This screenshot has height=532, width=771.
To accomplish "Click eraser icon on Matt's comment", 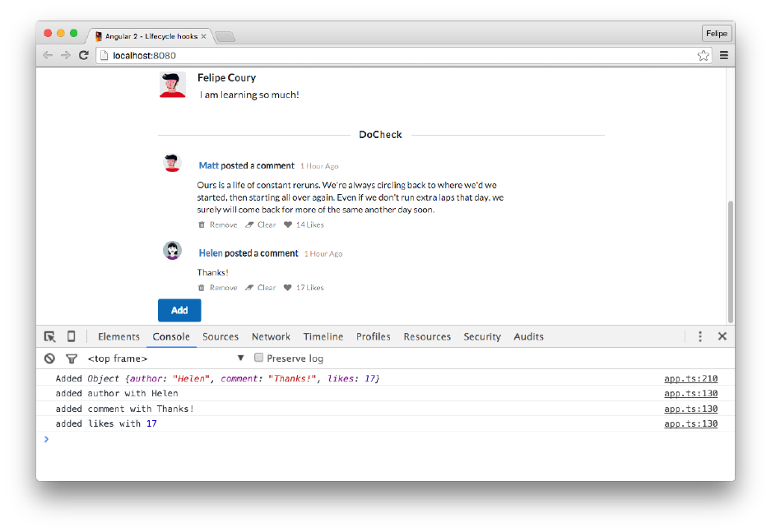I will pos(249,224).
